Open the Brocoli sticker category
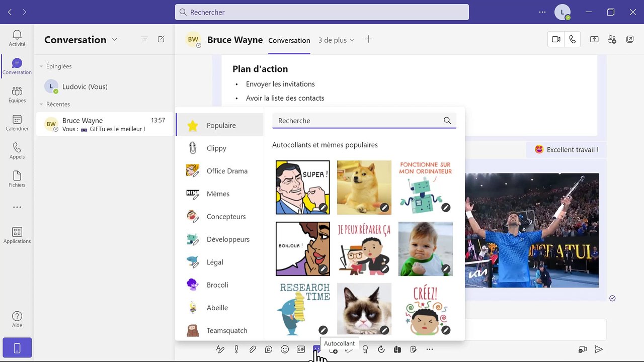Viewport: 644px width, 362px height. tap(220, 285)
